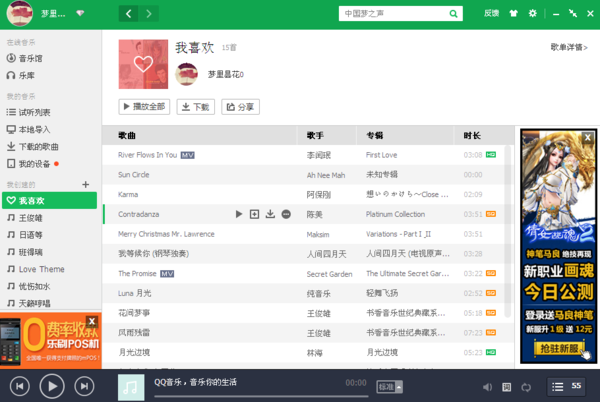Switch to mini mode icon
The width and height of the screenshot is (600, 402).
coord(573,13)
